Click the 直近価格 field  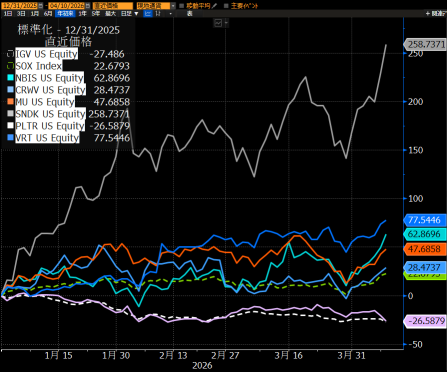coord(113,6)
